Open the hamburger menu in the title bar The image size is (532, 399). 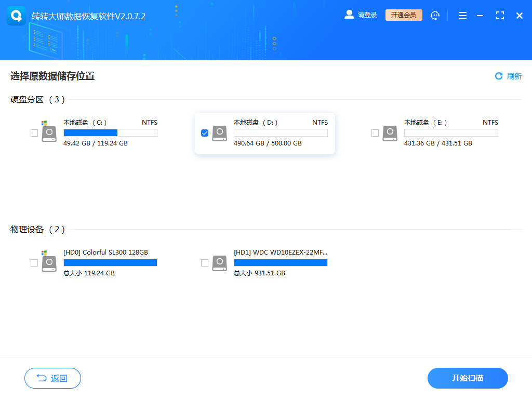[462, 15]
